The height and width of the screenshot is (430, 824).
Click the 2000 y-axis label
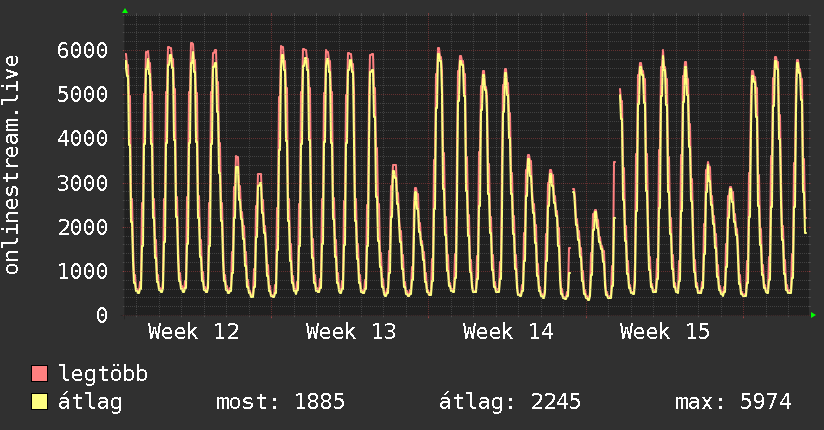coord(83,228)
